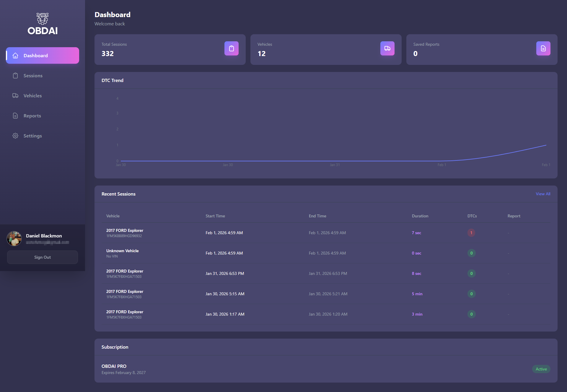This screenshot has height=392, width=567.
Task: Click the Reports document icon in the sidebar
Action: coord(15,116)
